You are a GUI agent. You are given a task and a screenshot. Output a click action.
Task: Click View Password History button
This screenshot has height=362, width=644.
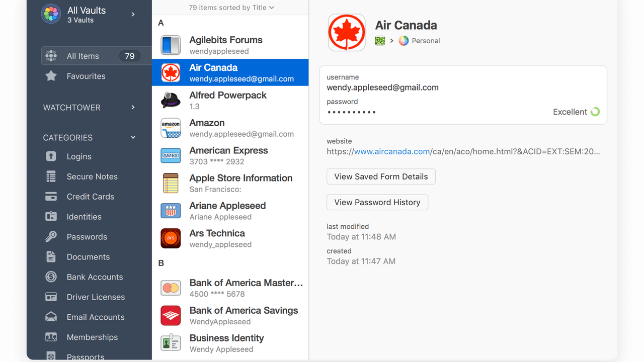377,202
